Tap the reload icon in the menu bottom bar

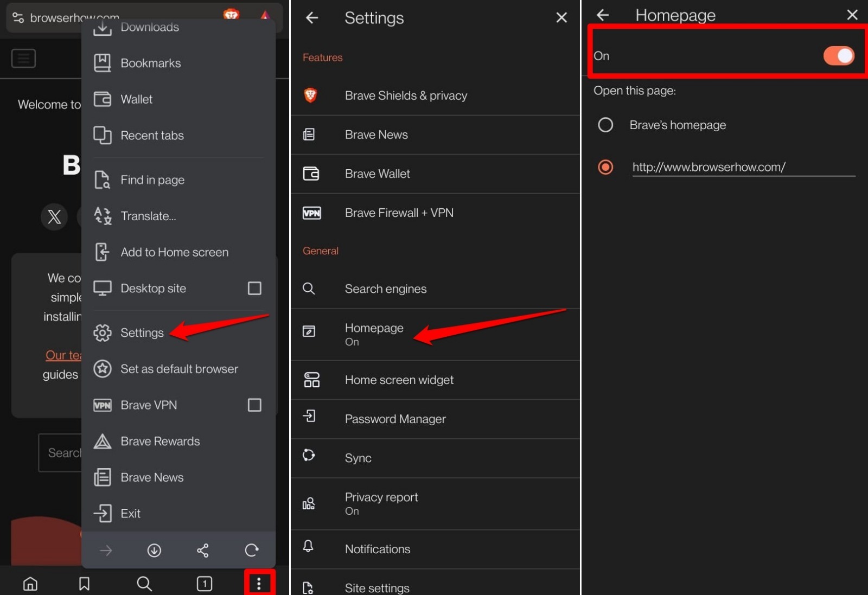252,551
